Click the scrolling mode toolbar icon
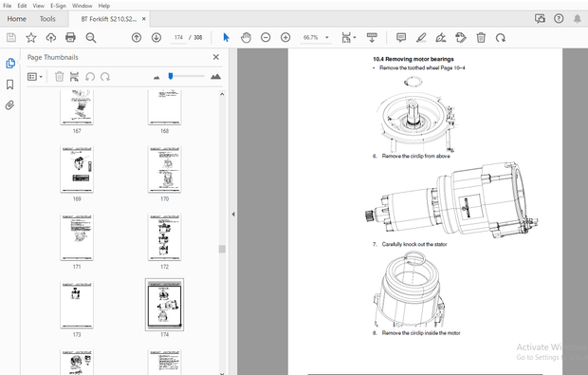The image size is (588, 375). pyautogui.click(x=372, y=38)
